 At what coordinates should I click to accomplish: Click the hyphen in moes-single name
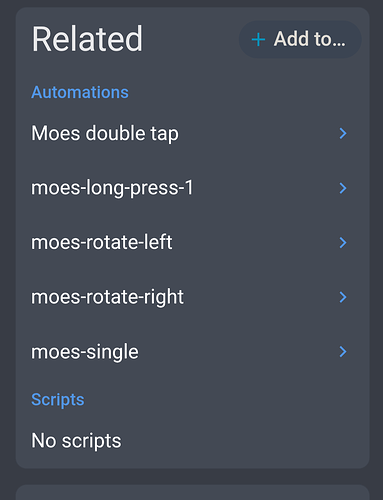[x=82, y=353]
